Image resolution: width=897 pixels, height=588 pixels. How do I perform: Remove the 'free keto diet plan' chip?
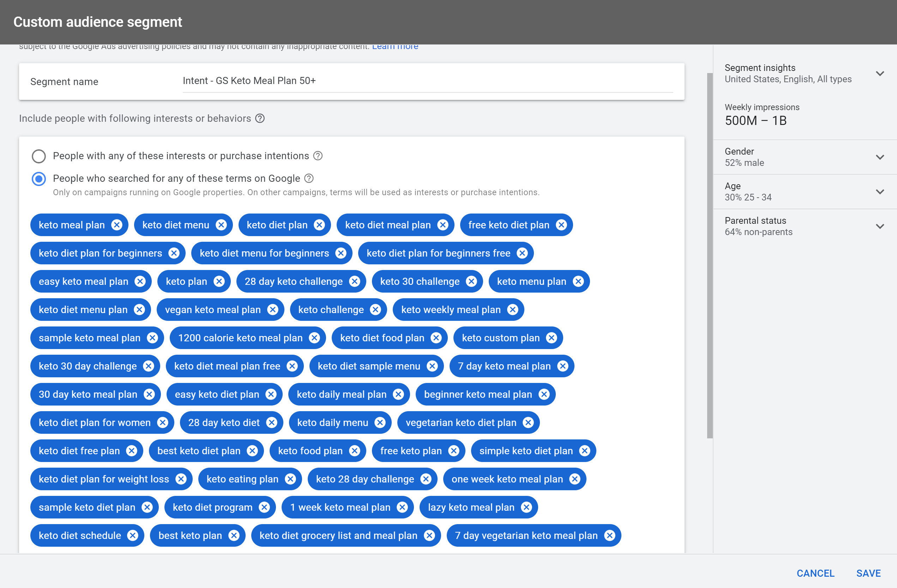point(561,225)
